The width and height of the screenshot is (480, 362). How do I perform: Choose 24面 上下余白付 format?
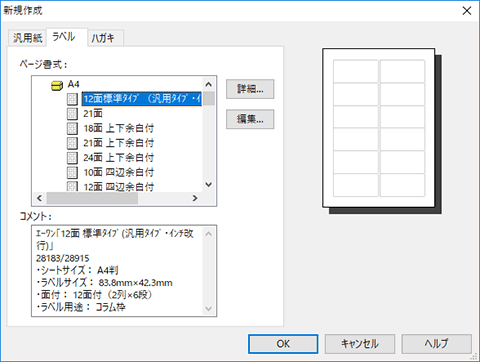[119, 158]
